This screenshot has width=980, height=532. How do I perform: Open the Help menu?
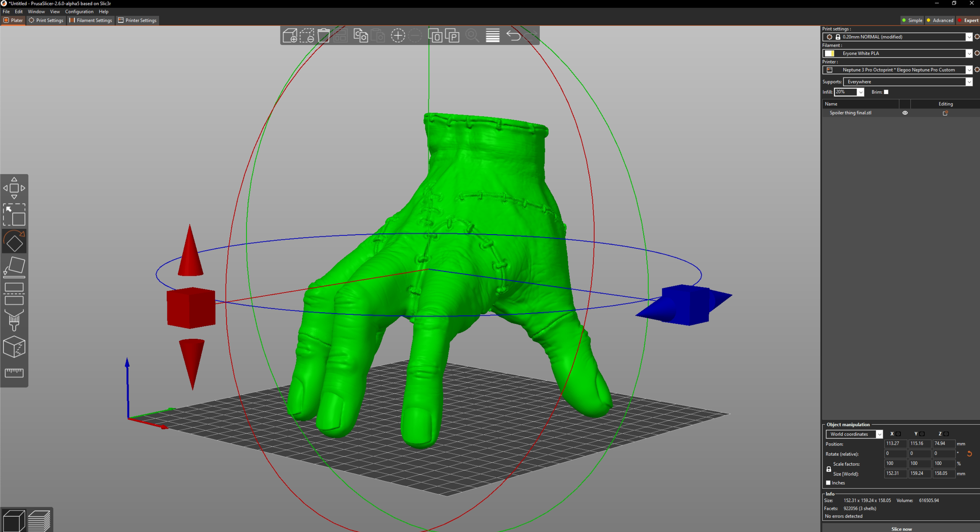pos(103,12)
